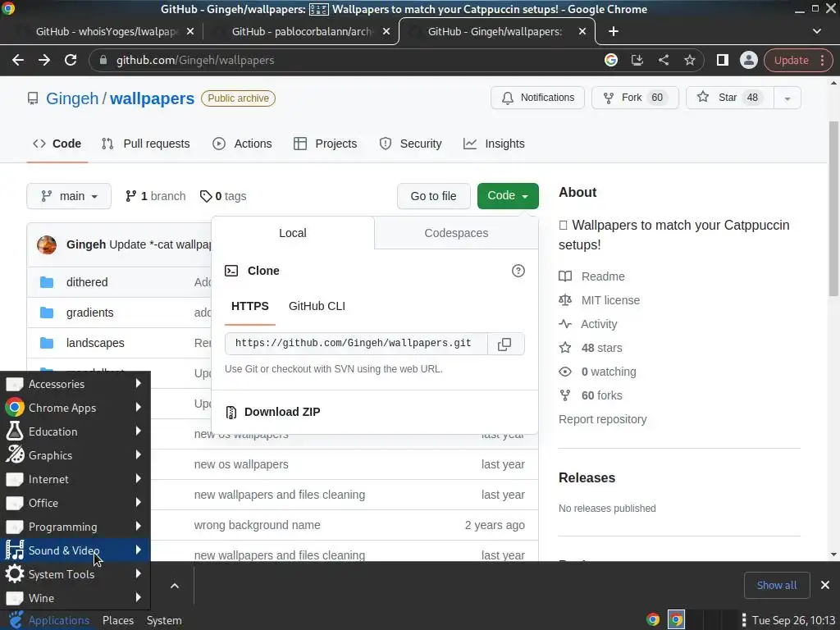This screenshot has width=840, height=630.
Task: Open the clone help question mark icon
Action: point(518,271)
